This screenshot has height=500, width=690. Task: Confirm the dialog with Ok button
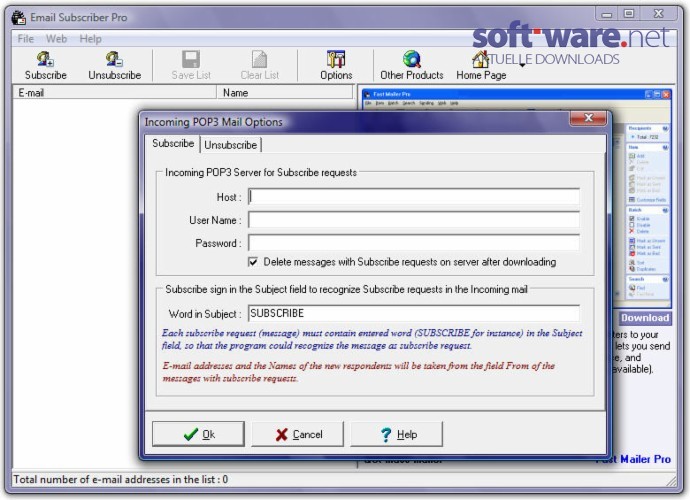pyautogui.click(x=198, y=434)
